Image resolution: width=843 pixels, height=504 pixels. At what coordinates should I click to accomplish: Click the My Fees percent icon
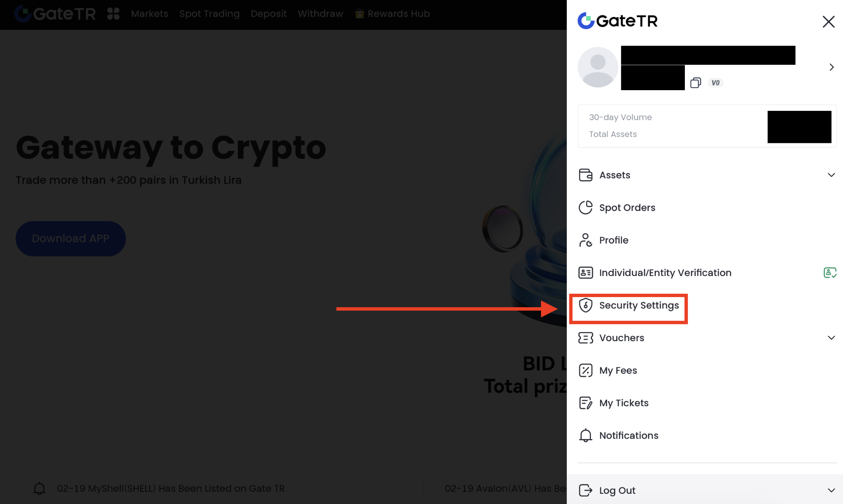[x=585, y=370]
